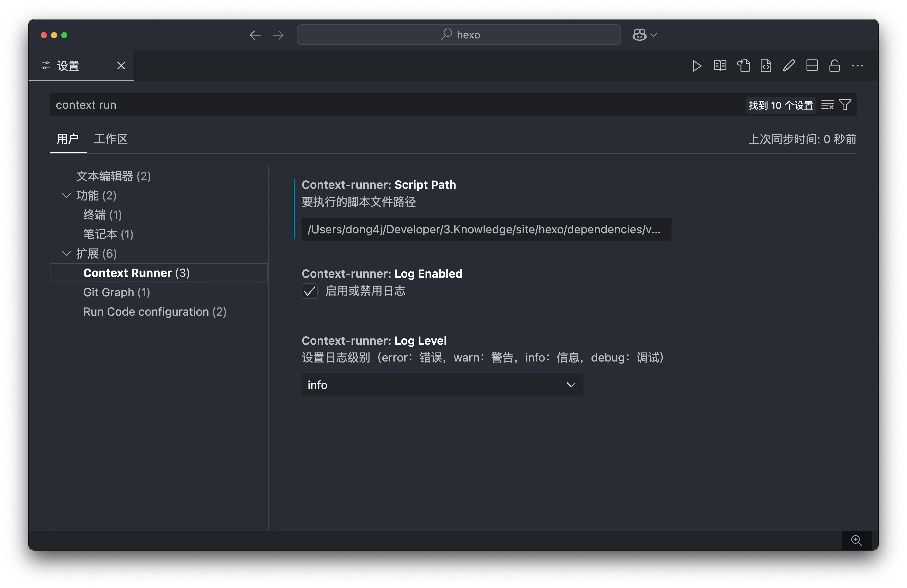Open the Log Level info dropdown

pyautogui.click(x=442, y=385)
